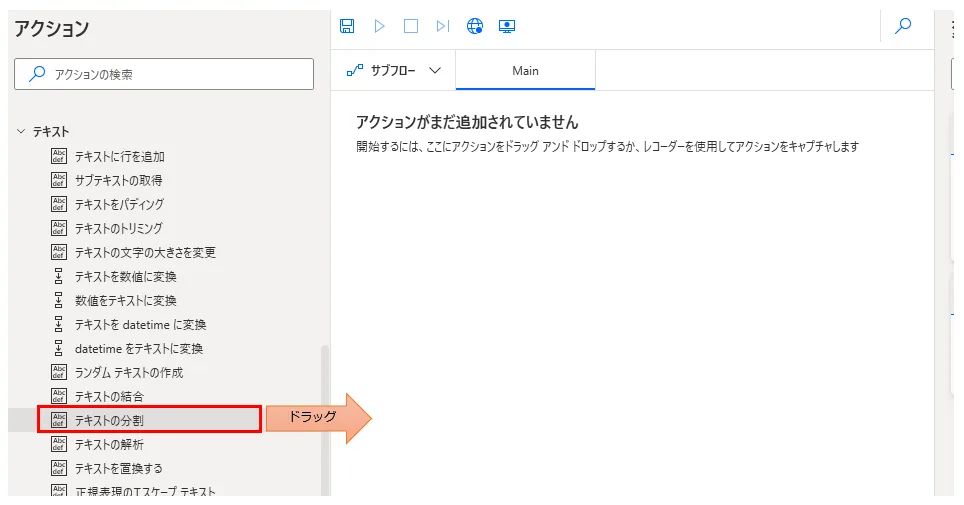Select テキストに行を追加 action
This screenshot has height=505, width=964.
119,156
